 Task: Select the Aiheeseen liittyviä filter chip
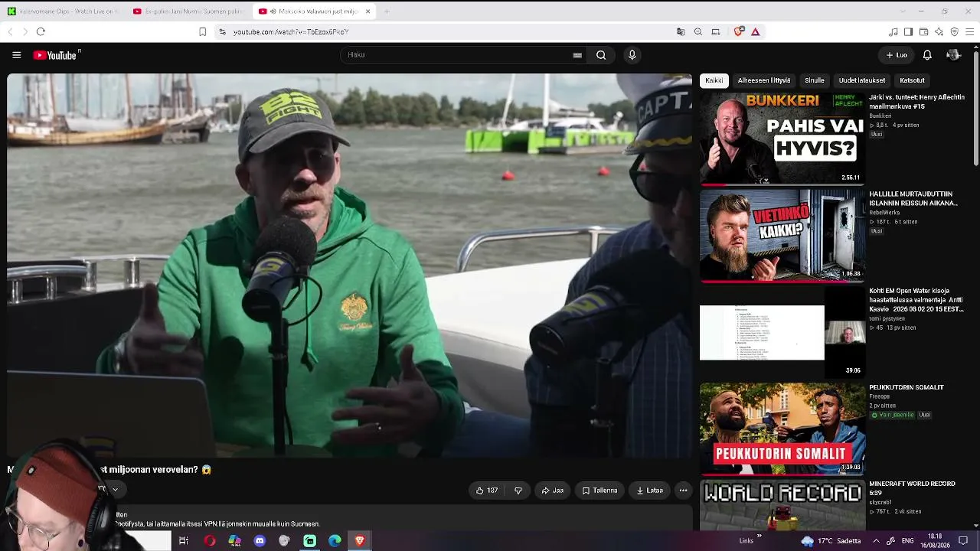pos(764,80)
